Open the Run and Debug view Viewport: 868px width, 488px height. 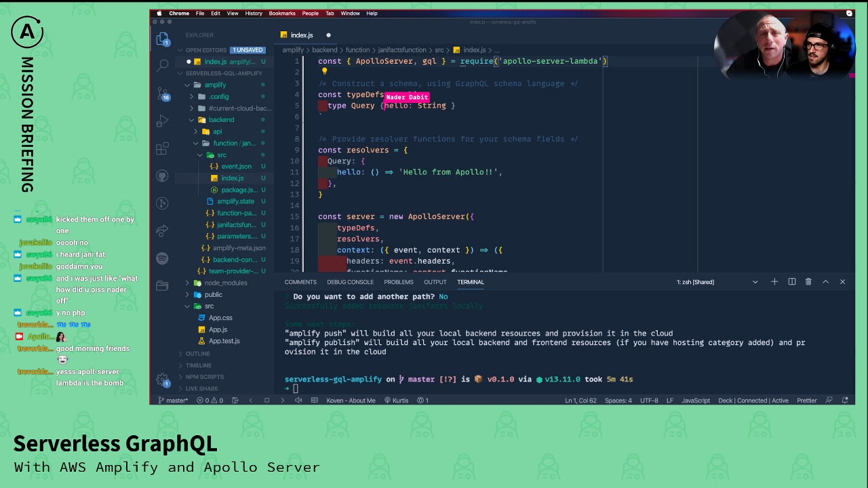click(162, 121)
